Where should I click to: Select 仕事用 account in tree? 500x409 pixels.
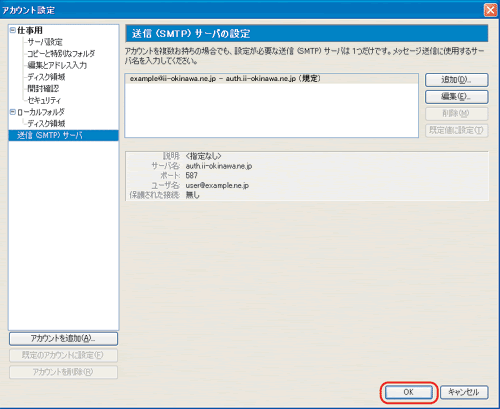point(30,30)
